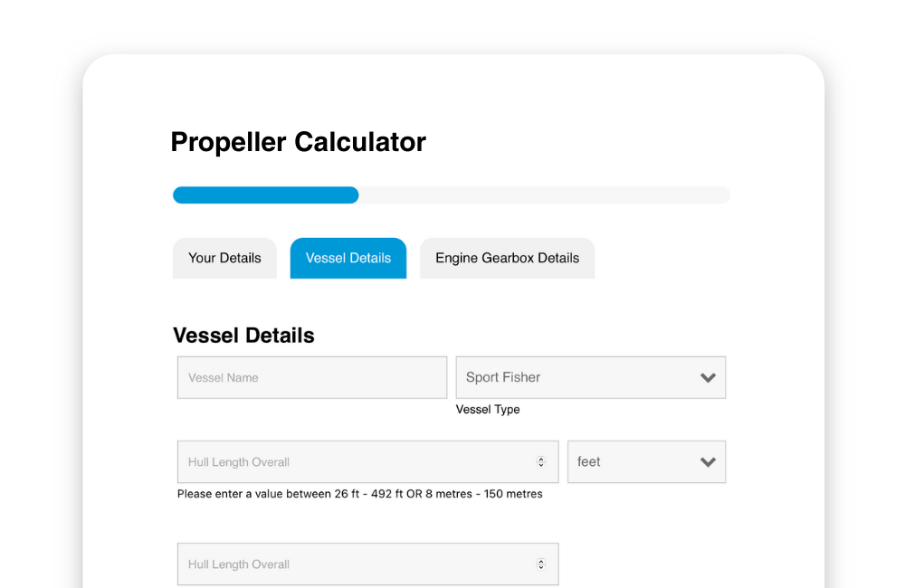Image resolution: width=905 pixels, height=588 pixels.
Task: Focus the Vessel Name text field
Action: 311,377
